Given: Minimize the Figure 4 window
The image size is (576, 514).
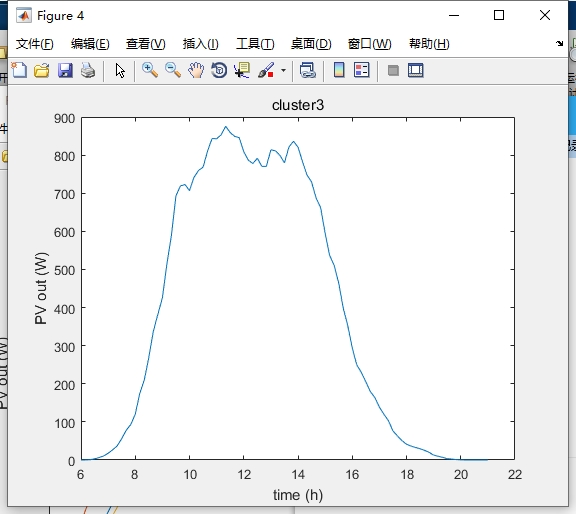Looking at the screenshot, I should click(x=454, y=15).
